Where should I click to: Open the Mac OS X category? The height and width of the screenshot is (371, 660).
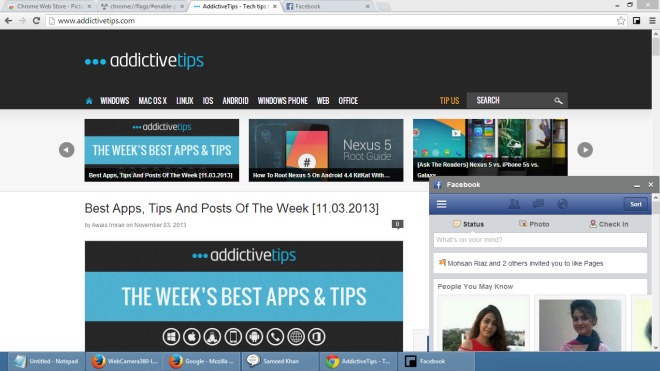[152, 101]
